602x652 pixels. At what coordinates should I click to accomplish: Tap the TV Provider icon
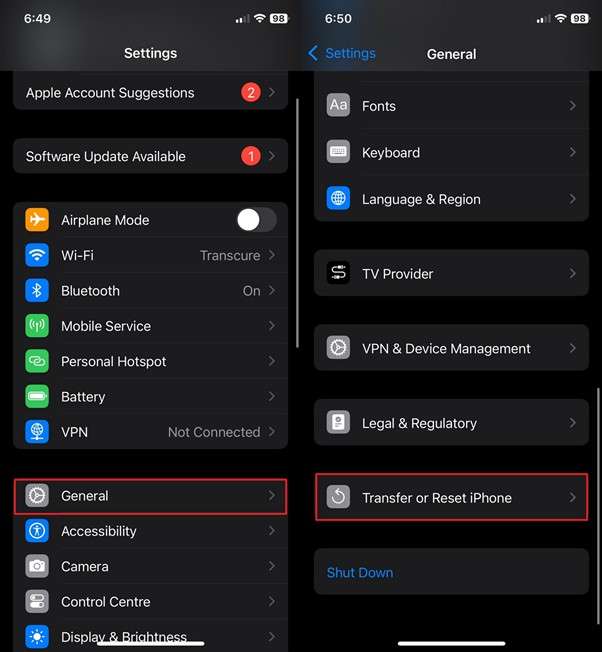tap(338, 273)
